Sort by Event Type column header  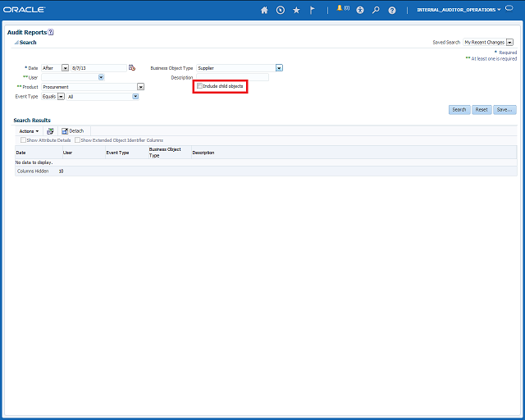coord(126,153)
